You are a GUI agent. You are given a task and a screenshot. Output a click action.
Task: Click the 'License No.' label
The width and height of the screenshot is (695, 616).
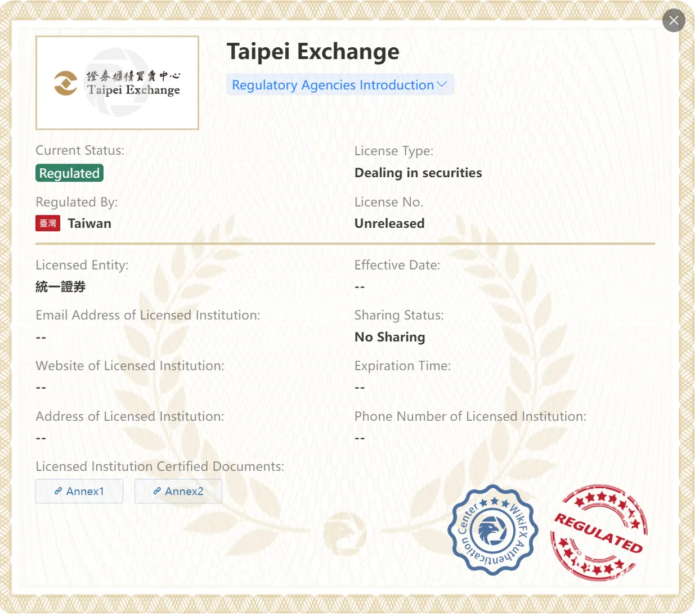coord(389,202)
